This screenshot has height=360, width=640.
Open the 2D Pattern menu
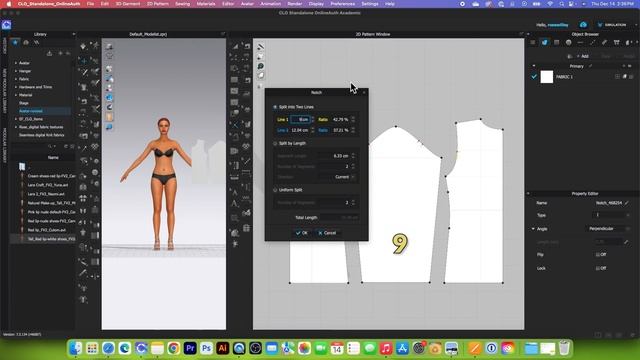click(158, 4)
